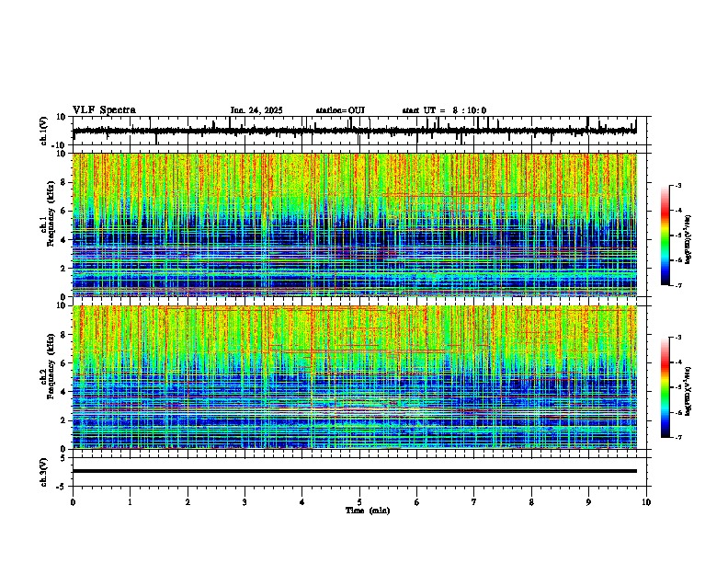Click the "5" tick on the time axis
The width and height of the screenshot is (728, 563).
359,502
